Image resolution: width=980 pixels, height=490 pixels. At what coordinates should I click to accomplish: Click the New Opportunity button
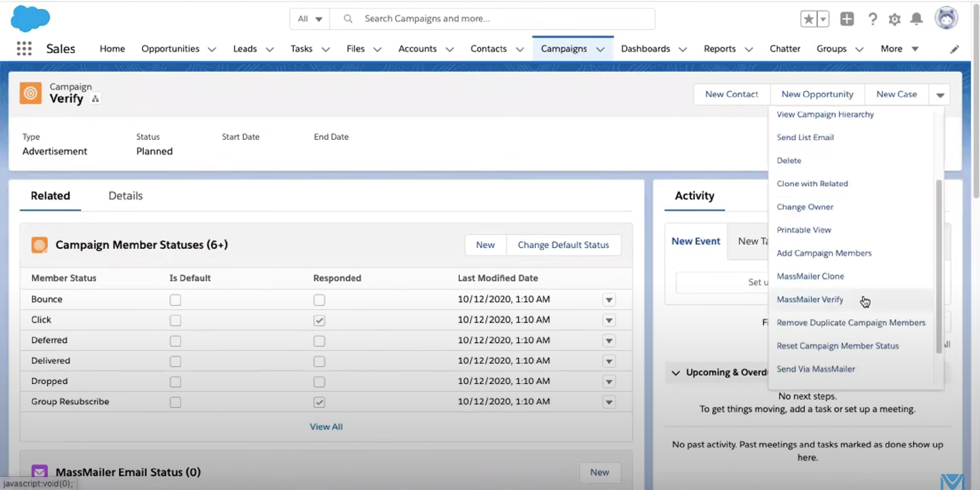817,94
